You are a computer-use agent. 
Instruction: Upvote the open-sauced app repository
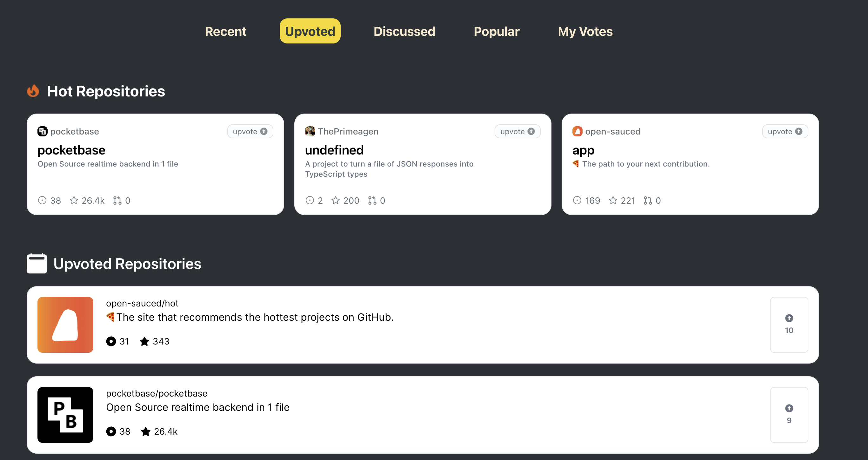click(x=785, y=131)
